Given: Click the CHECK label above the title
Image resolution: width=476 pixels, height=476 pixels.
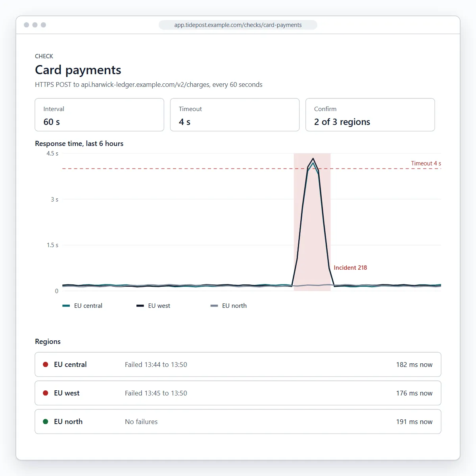Looking at the screenshot, I should pyautogui.click(x=44, y=56).
